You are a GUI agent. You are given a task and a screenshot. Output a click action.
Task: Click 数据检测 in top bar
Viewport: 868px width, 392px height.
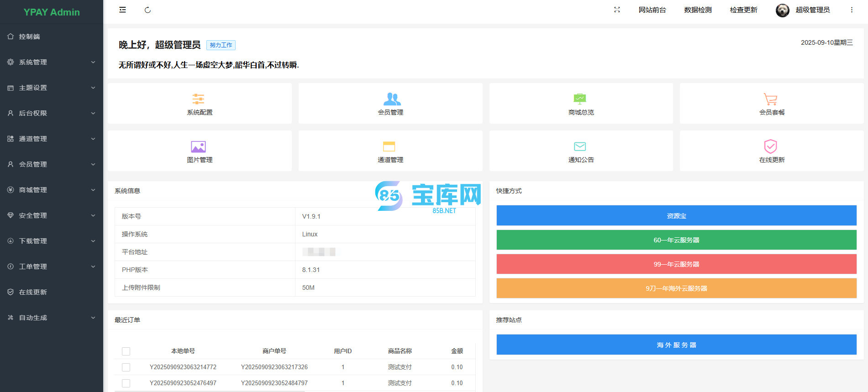point(698,10)
